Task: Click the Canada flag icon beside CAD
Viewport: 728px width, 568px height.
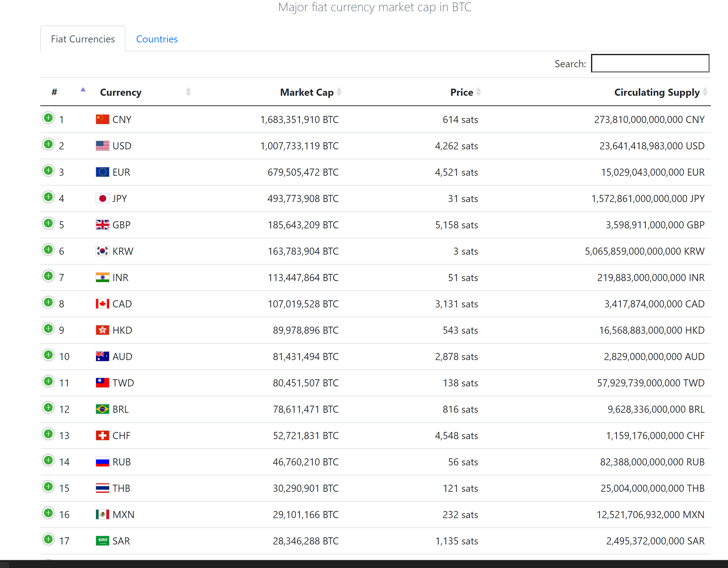Action: 102,304
